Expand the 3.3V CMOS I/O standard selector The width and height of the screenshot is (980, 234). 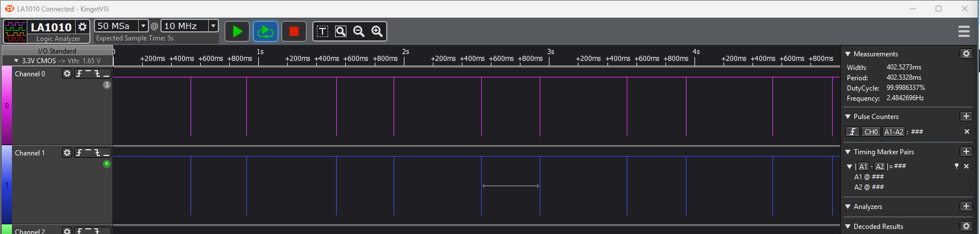coord(16,60)
